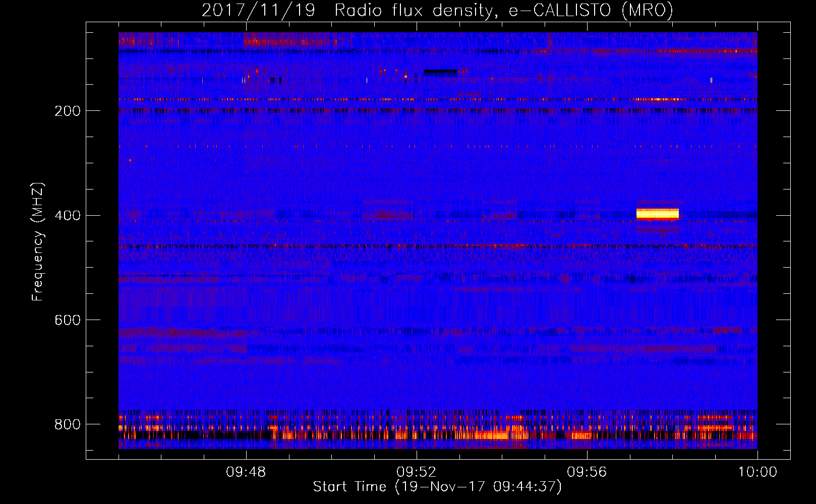Click the 10:00 time tick label
816x504 pixels.
click(757, 472)
